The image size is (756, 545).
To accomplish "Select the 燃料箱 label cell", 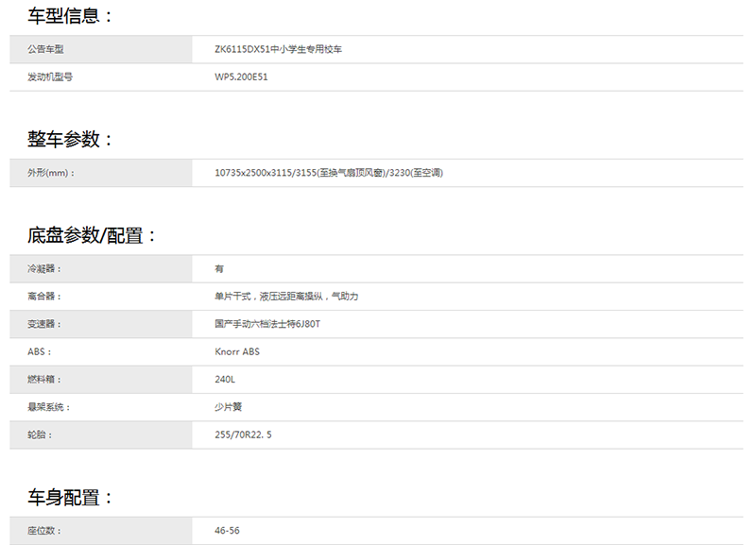I will (45, 380).
